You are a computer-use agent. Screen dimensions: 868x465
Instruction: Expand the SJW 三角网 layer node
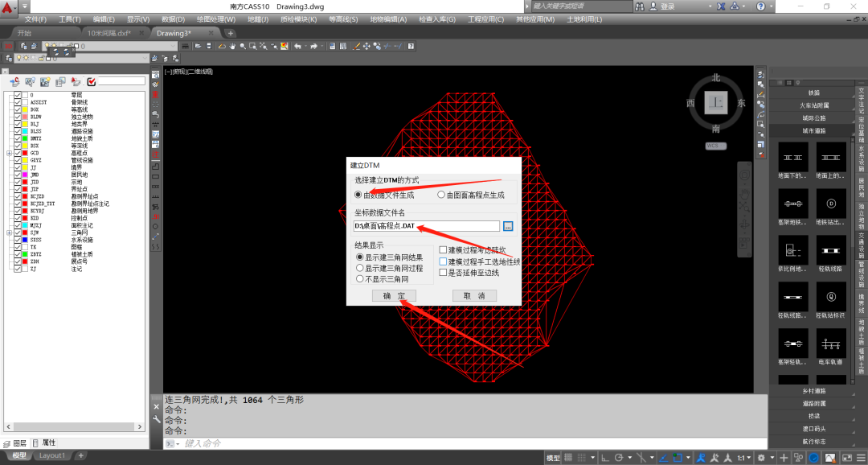9,232
